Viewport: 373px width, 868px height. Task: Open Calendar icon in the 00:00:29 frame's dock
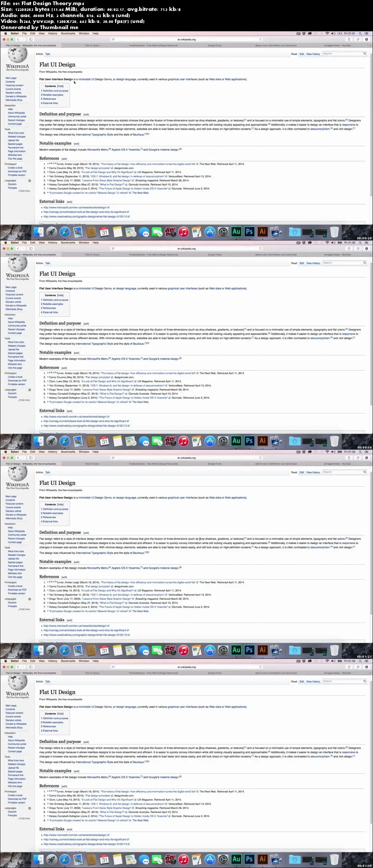click(105, 232)
